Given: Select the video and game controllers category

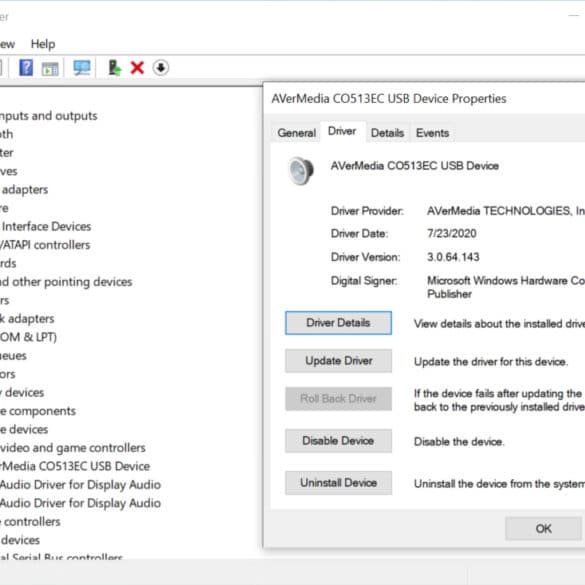Looking at the screenshot, I should pyautogui.click(x=73, y=448).
